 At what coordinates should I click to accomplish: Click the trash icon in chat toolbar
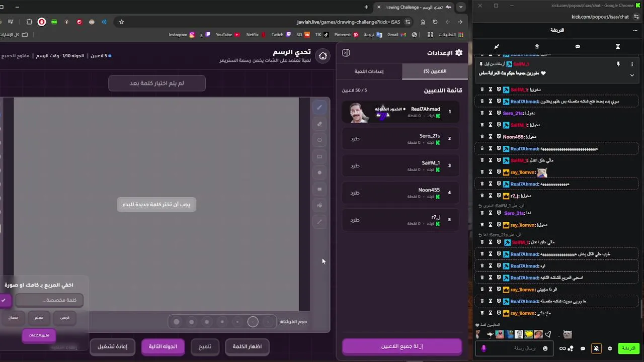(537, 46)
